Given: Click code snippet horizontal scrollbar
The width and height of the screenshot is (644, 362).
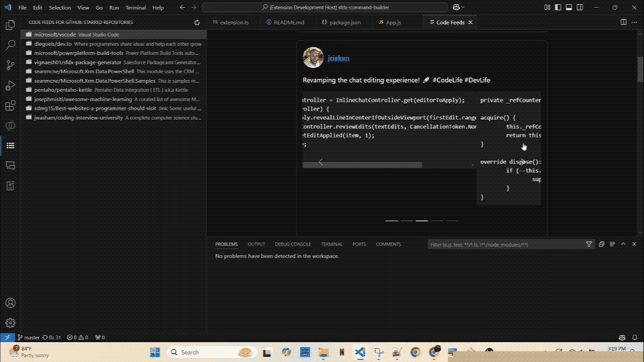Looking at the screenshot, I should click(362, 165).
